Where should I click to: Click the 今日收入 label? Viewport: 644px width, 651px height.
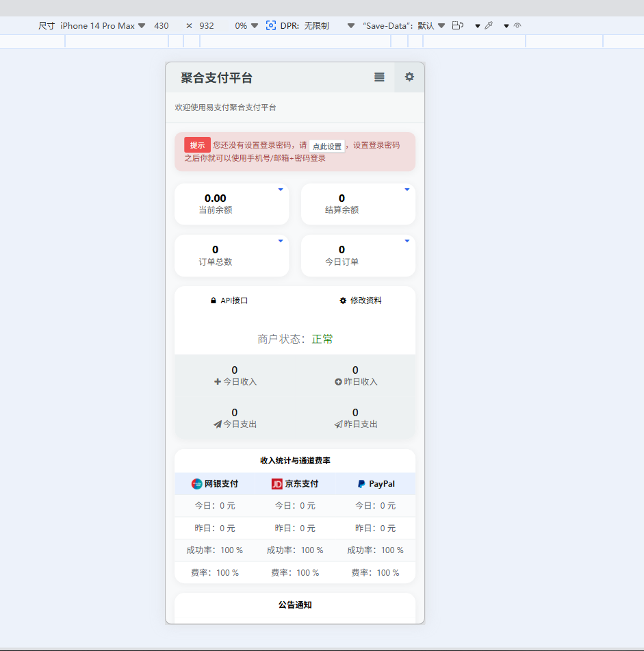(240, 381)
